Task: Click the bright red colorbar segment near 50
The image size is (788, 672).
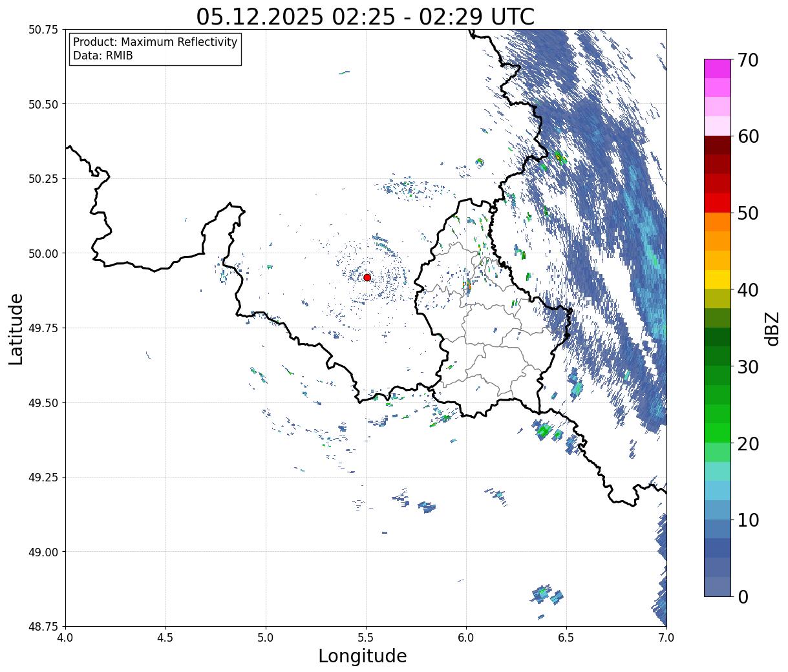Action: pos(718,203)
